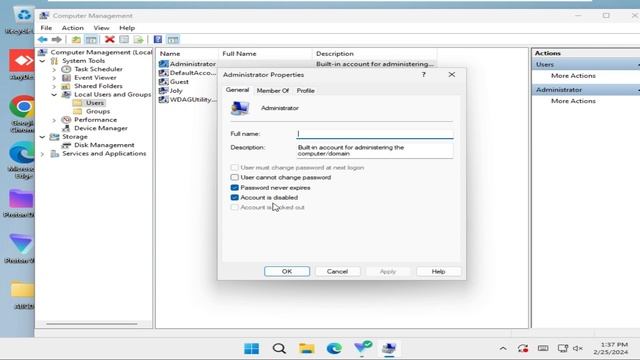
Task: Expand Services and Applications node
Action: (42, 154)
